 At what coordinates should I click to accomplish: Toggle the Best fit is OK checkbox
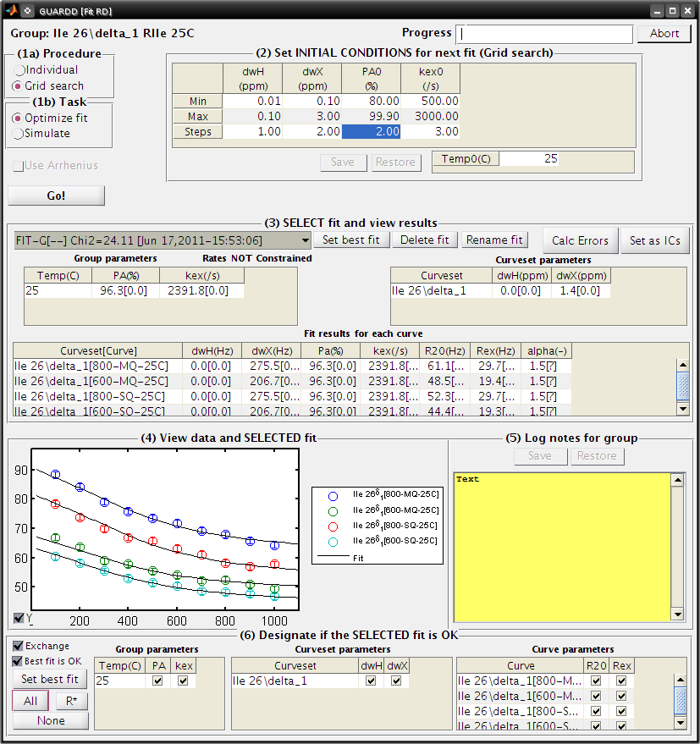[x=18, y=661]
